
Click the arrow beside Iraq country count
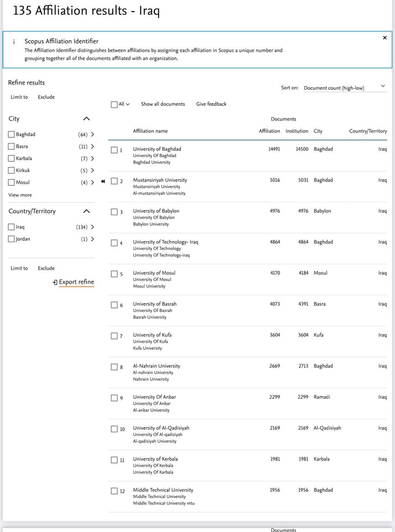[92, 227]
